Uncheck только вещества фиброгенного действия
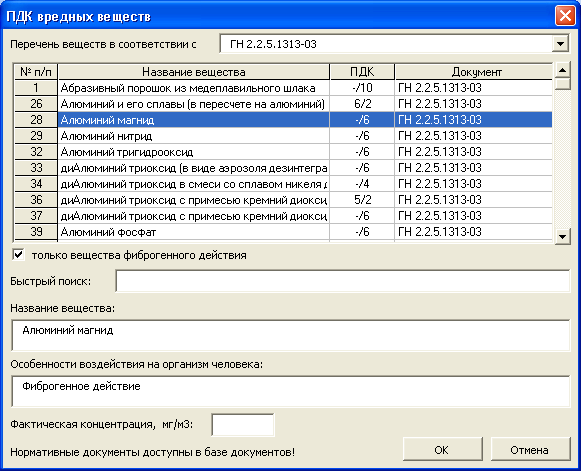Viewport: 581px width, 471px height. point(19,255)
